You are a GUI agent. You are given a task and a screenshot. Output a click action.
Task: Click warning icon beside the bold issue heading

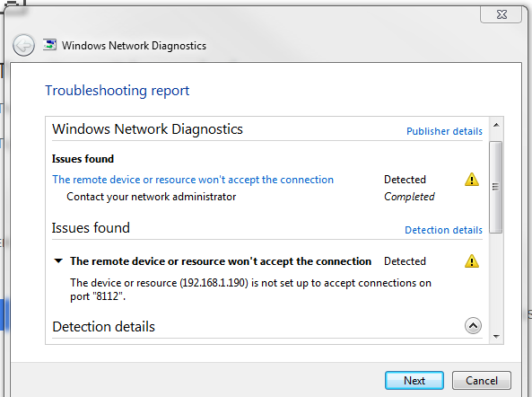(471, 261)
